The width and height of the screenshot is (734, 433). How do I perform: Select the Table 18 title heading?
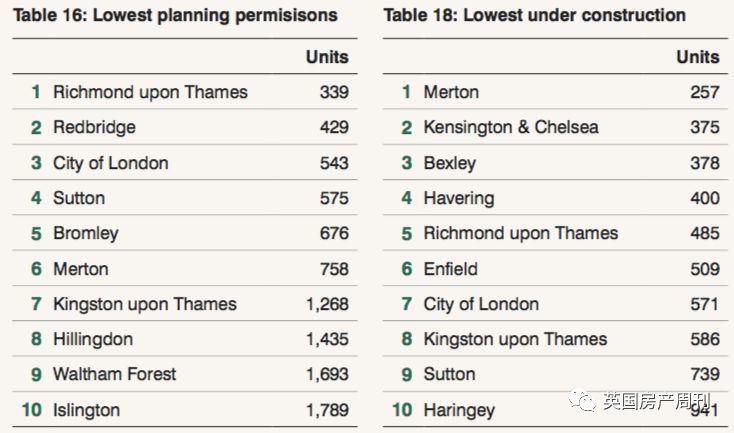535,15
